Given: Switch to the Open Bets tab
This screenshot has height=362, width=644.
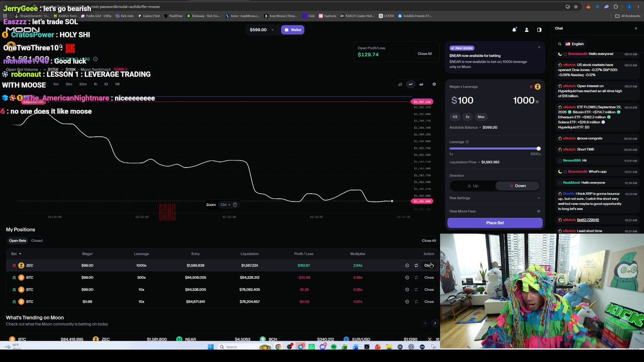Looking at the screenshot, I should (18, 241).
